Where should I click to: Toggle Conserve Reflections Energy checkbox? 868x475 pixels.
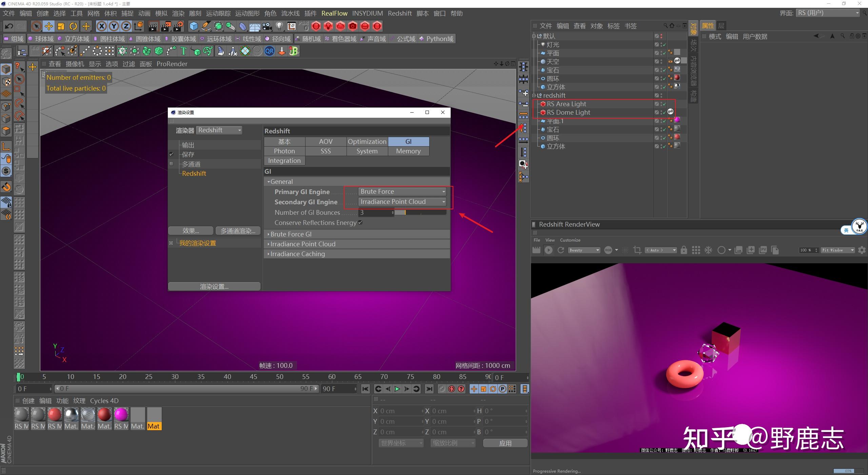pyautogui.click(x=360, y=223)
